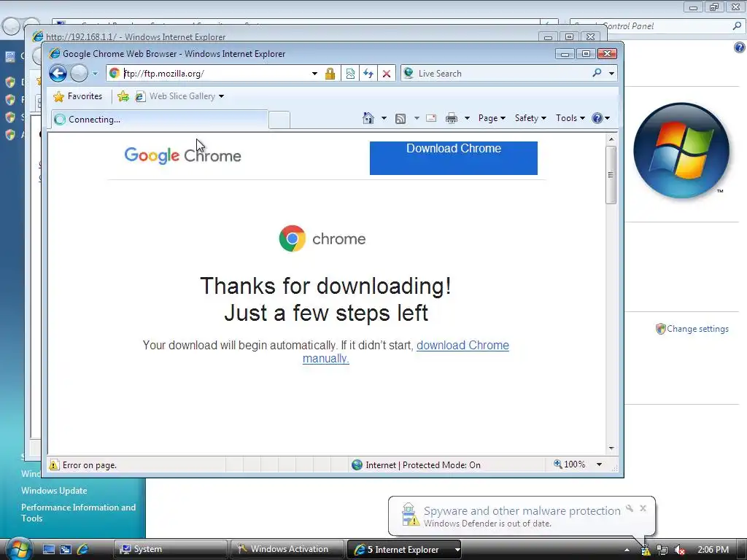Print the page with the printer icon
Image resolution: width=747 pixels, height=560 pixels.
click(x=451, y=118)
